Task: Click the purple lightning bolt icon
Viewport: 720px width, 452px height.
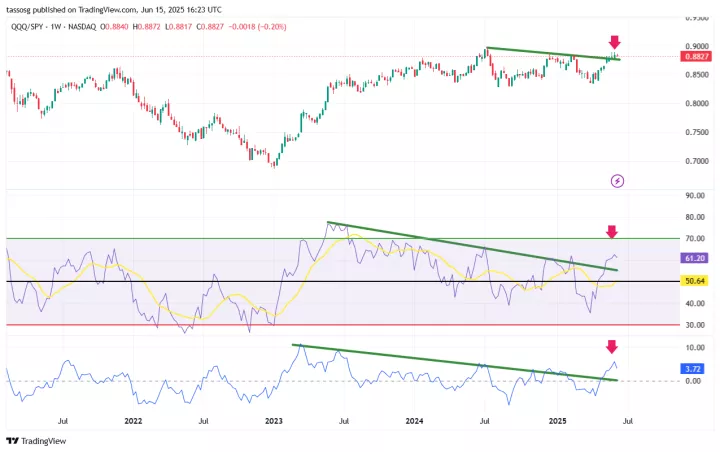Action: 617,181
